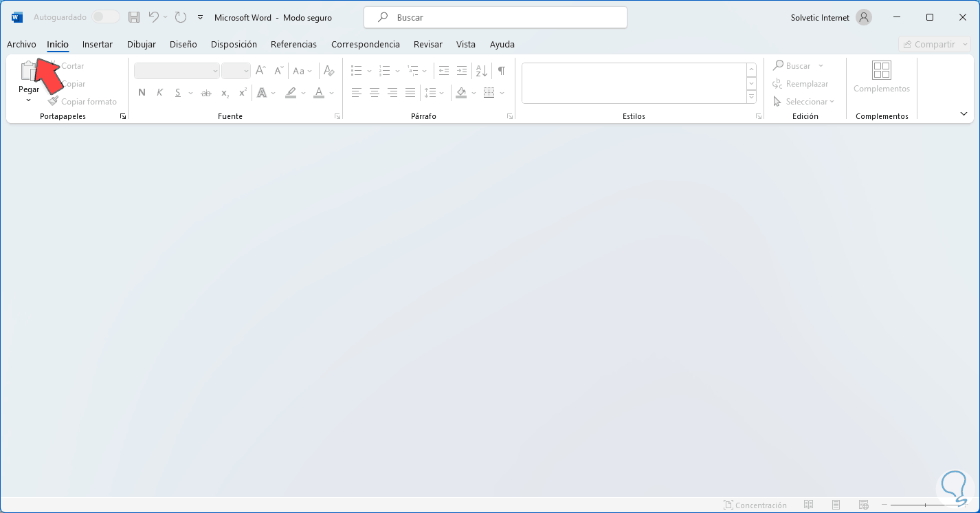Click the paragraph shading paint bucket
The width and height of the screenshot is (980, 513).
click(461, 92)
